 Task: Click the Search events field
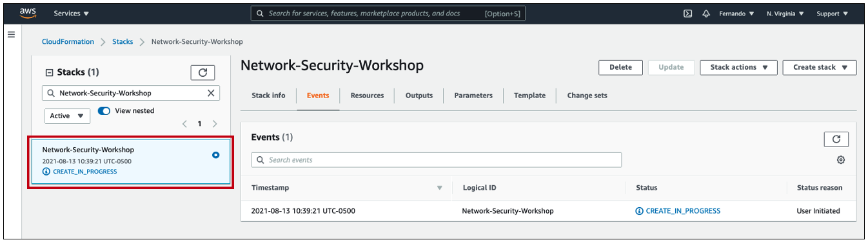tap(436, 159)
